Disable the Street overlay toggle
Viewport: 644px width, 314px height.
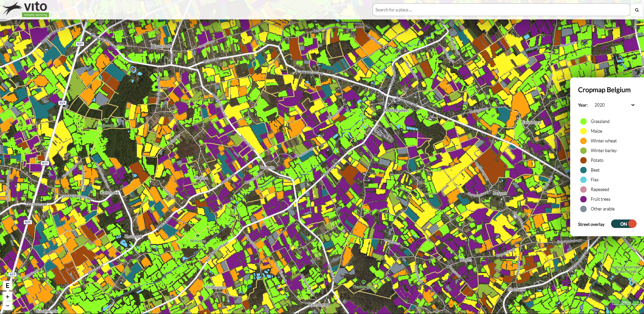(x=624, y=224)
